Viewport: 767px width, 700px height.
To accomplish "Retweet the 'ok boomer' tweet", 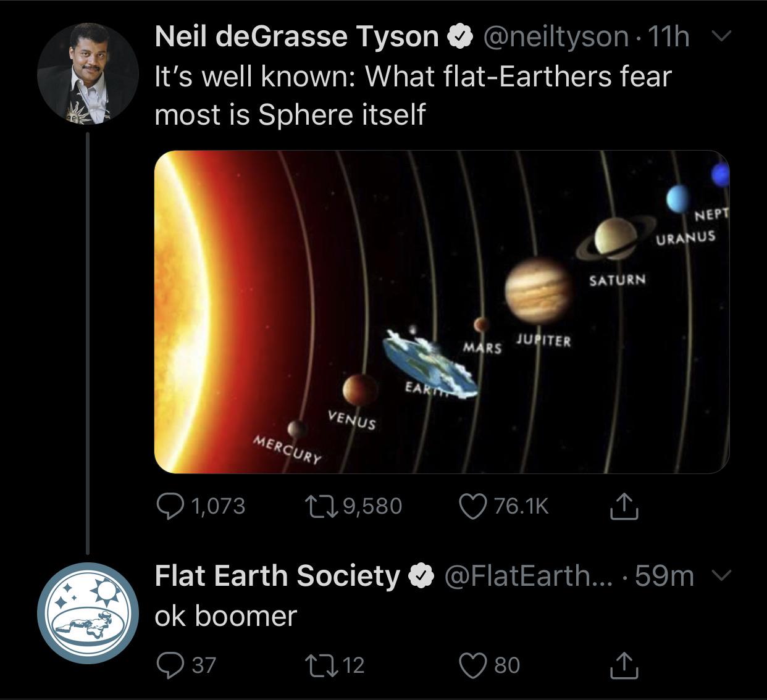I will coord(321,665).
